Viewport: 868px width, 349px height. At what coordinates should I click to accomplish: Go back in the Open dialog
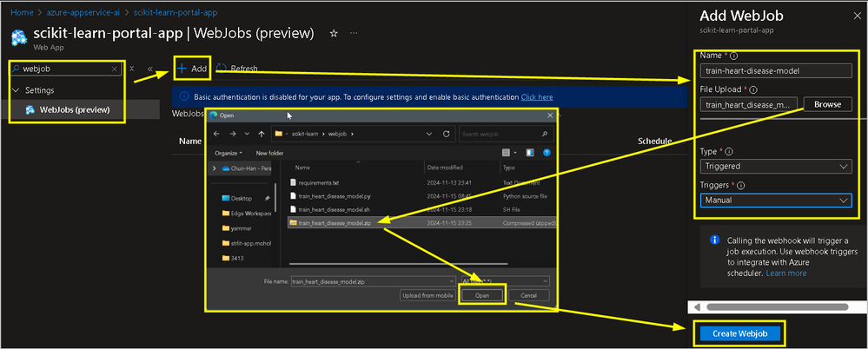click(x=216, y=134)
